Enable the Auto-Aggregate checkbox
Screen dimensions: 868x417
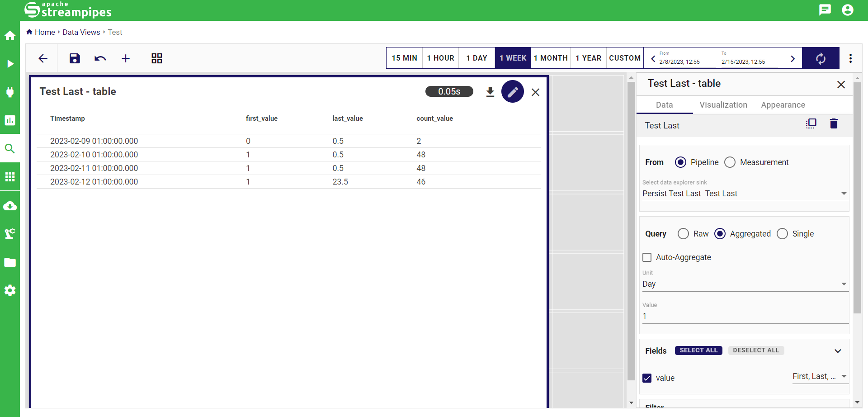647,257
